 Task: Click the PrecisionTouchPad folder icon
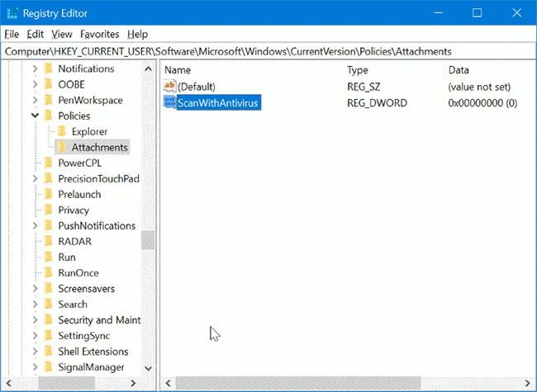pyautogui.click(x=49, y=178)
